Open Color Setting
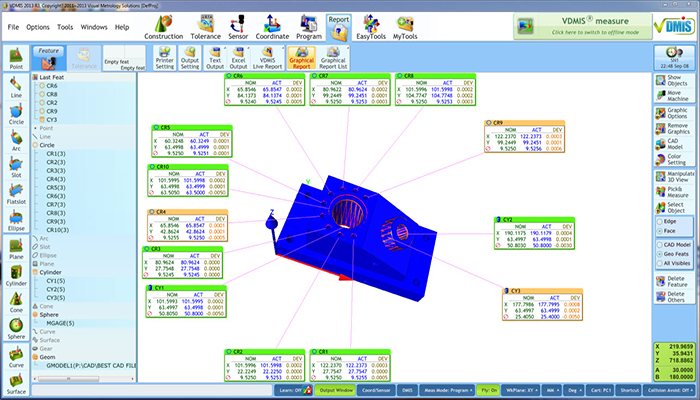This screenshot has width=700, height=400. tap(675, 159)
